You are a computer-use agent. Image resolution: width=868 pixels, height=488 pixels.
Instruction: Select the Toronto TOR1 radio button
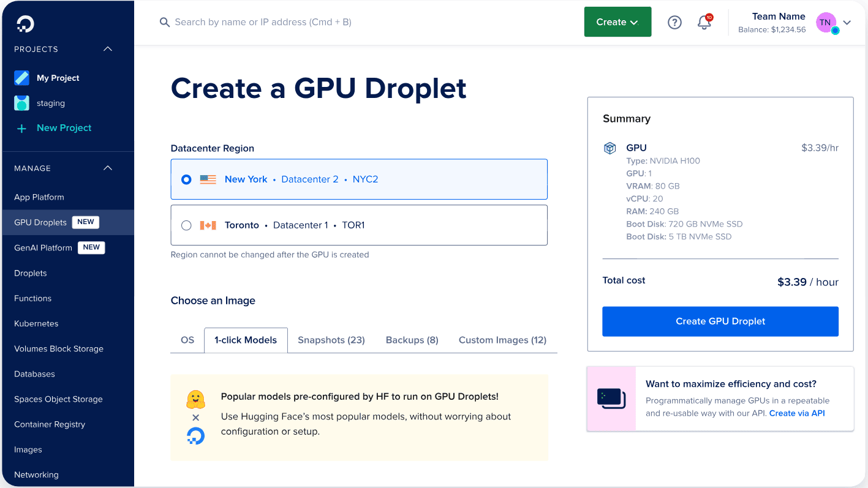point(186,225)
